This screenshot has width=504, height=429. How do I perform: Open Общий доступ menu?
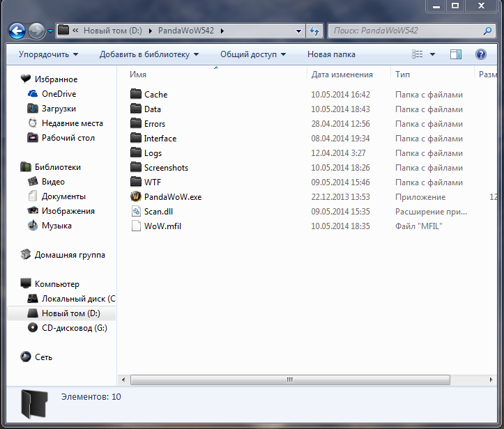click(x=253, y=54)
